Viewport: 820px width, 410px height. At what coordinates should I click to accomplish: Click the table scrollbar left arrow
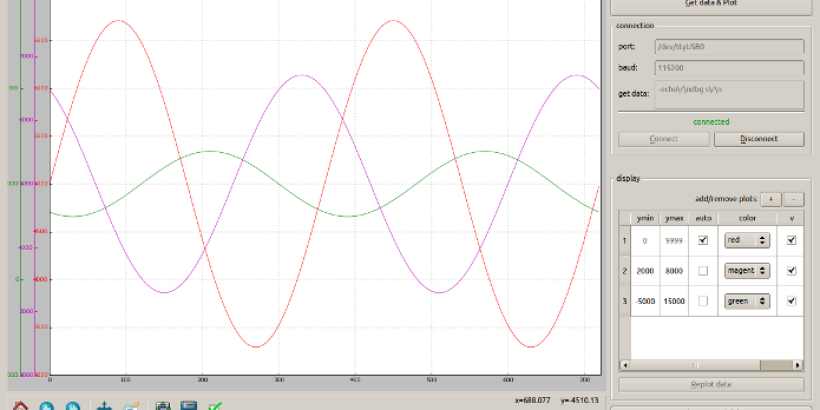(x=624, y=365)
